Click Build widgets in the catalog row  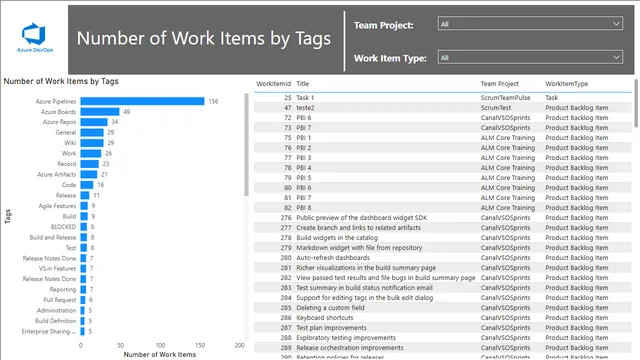tap(442, 238)
